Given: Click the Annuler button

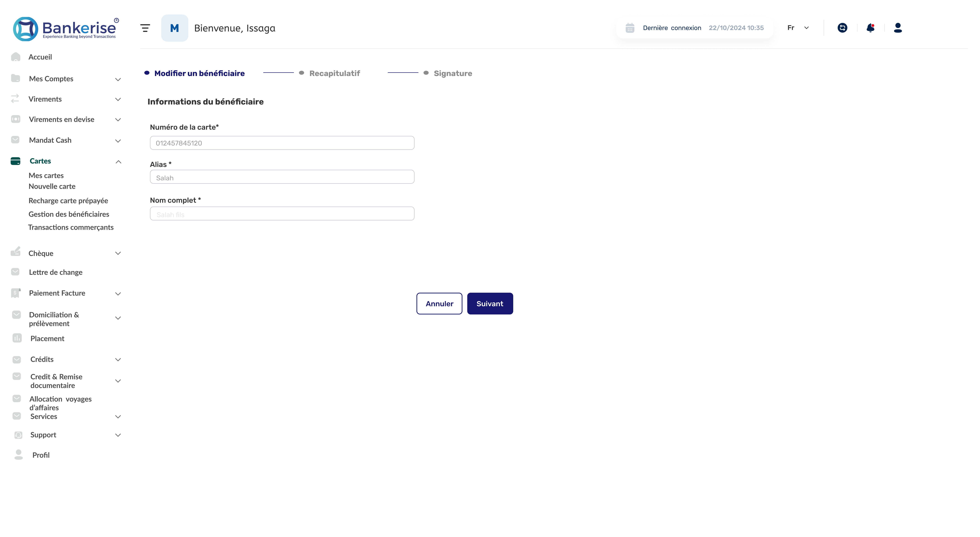Looking at the screenshot, I should 439,303.
